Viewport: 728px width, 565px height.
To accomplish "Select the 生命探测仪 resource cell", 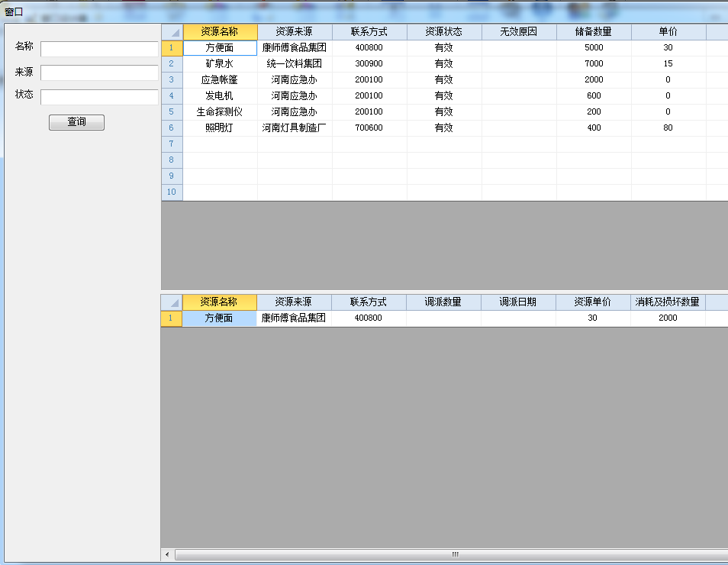I will coord(220,112).
